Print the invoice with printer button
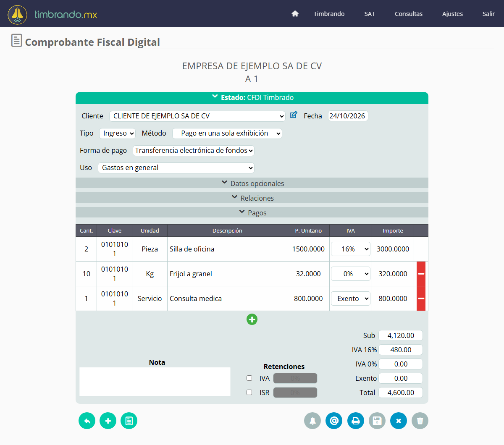This screenshot has height=445, width=504. coord(356,421)
